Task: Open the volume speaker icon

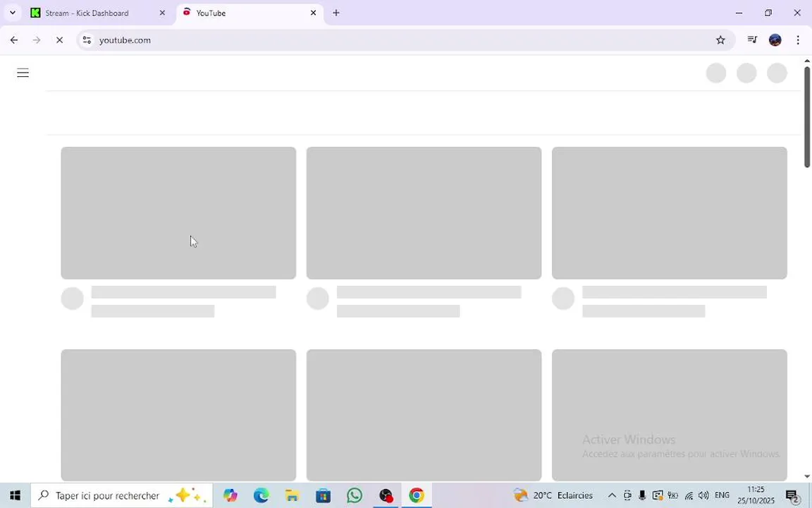Action: (703, 495)
